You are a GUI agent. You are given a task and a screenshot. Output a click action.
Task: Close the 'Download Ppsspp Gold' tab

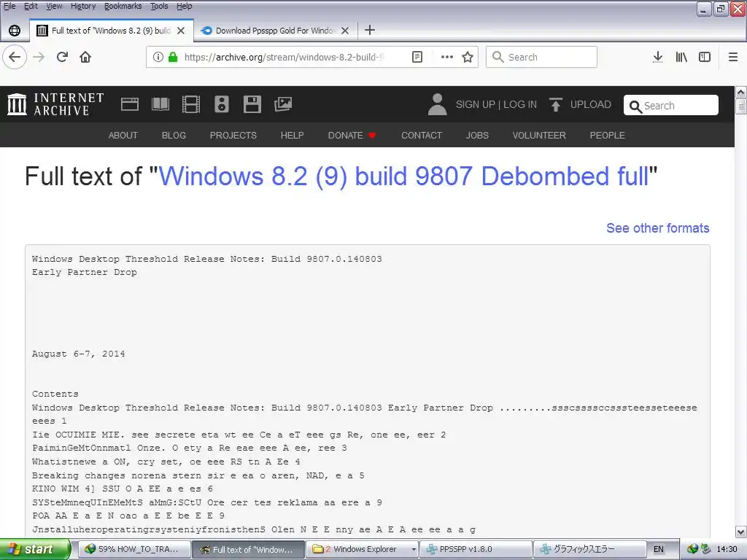(x=345, y=31)
